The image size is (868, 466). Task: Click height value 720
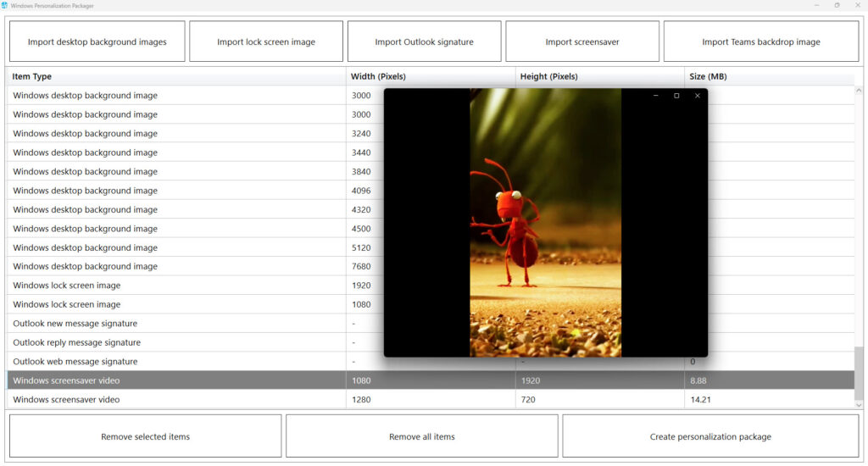click(x=528, y=400)
